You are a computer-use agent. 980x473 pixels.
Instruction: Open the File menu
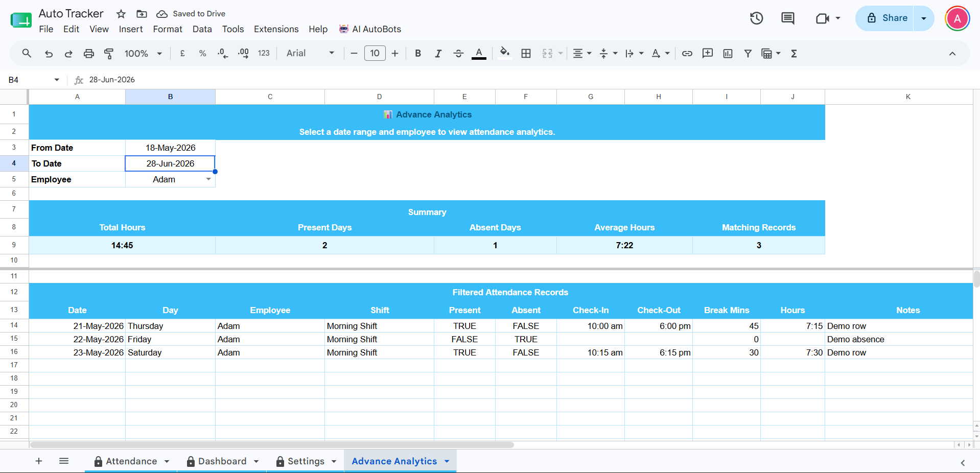point(46,29)
